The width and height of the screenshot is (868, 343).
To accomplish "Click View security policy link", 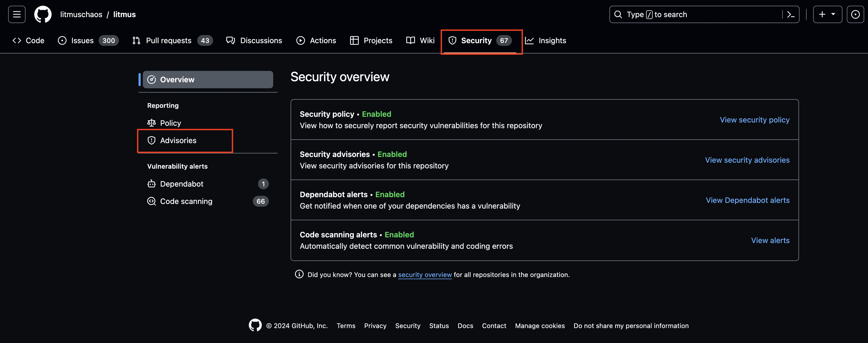I will coord(754,119).
